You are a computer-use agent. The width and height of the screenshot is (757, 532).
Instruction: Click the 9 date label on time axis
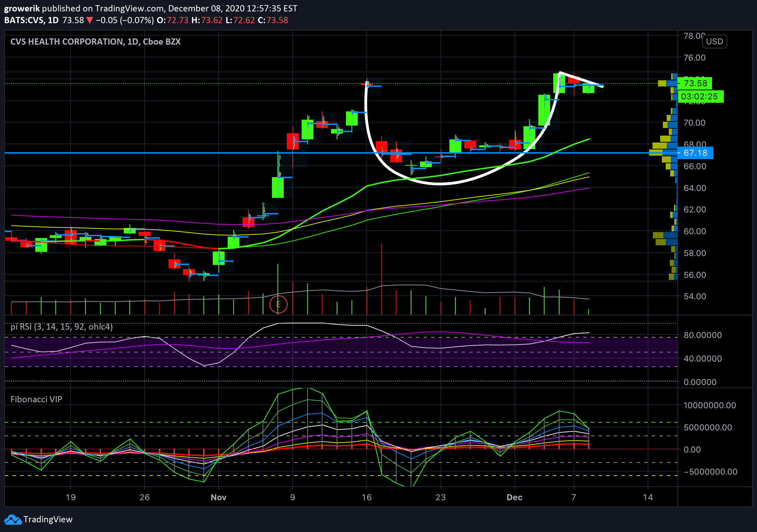[x=293, y=497]
